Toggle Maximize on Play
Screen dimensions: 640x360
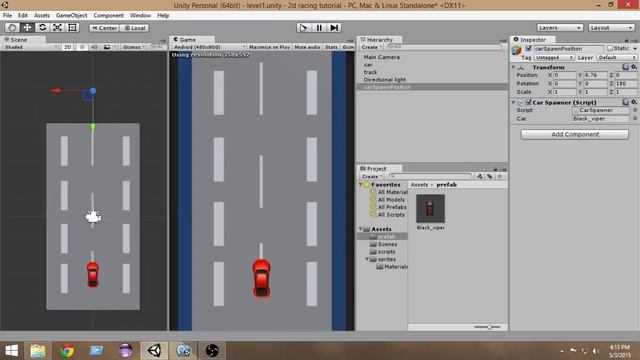point(269,47)
